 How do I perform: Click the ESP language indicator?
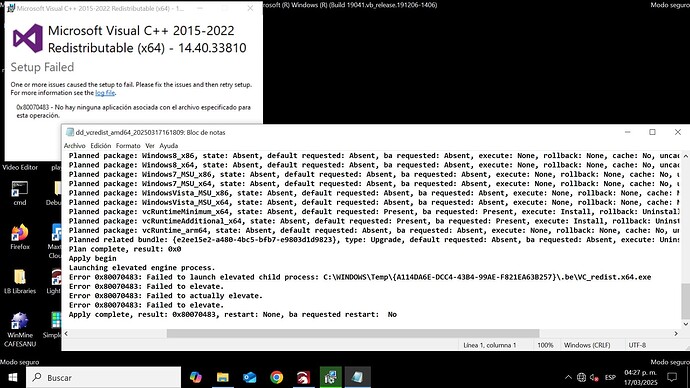(x=610, y=377)
